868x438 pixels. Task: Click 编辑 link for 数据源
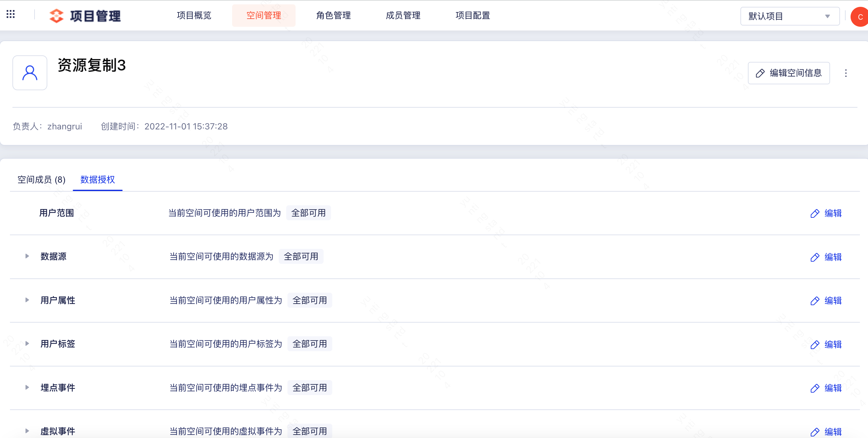833,257
